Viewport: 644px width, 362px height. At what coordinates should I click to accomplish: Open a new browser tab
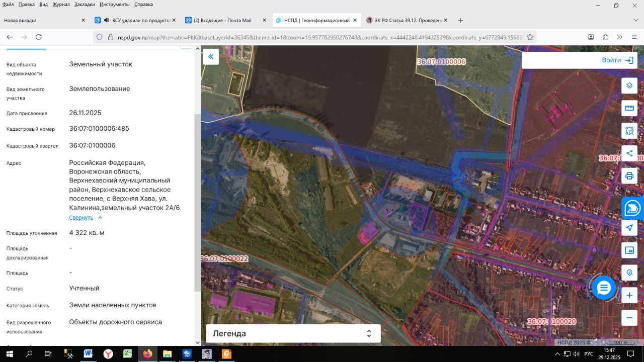point(460,21)
